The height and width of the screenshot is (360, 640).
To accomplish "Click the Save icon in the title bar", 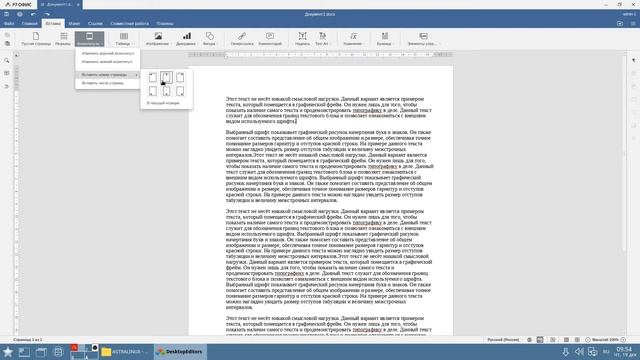I will click(x=7, y=14).
